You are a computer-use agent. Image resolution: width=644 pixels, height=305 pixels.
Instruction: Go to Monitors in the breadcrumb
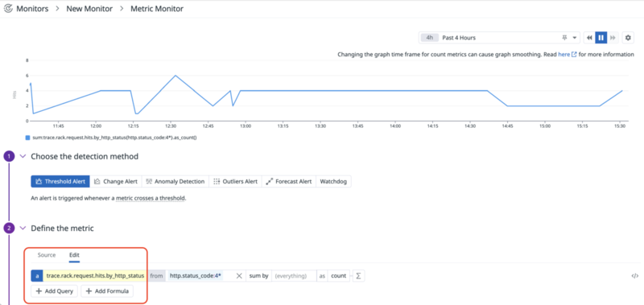(32, 9)
